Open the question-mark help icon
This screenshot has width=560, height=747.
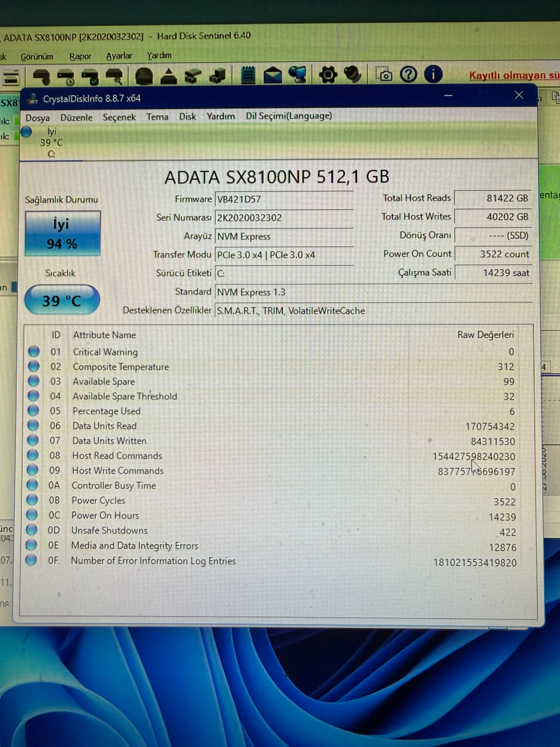click(x=409, y=74)
